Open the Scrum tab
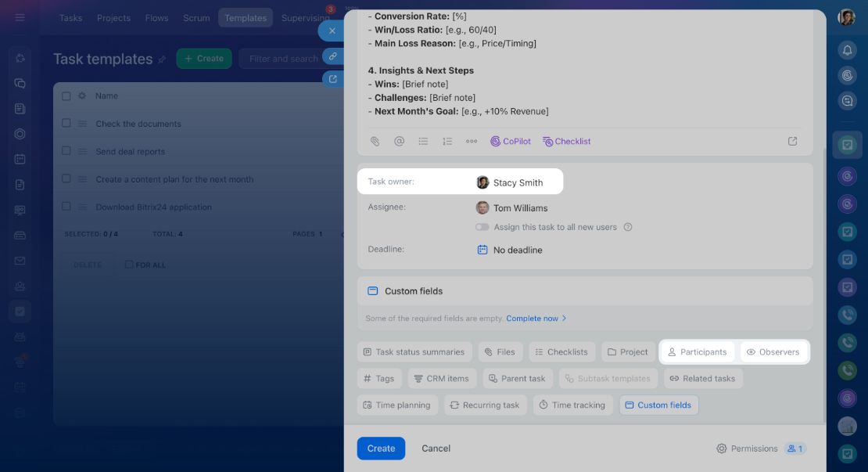This screenshot has height=472, width=868. coord(196,18)
